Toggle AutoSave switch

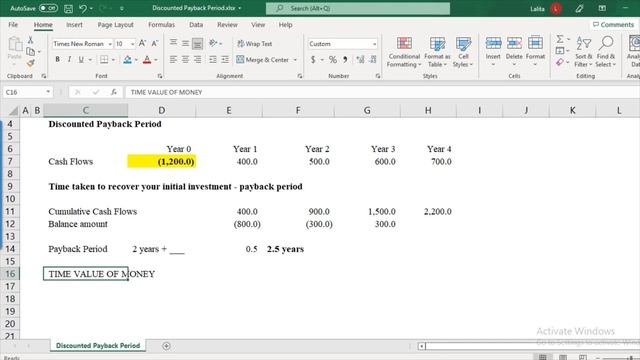pos(48,8)
